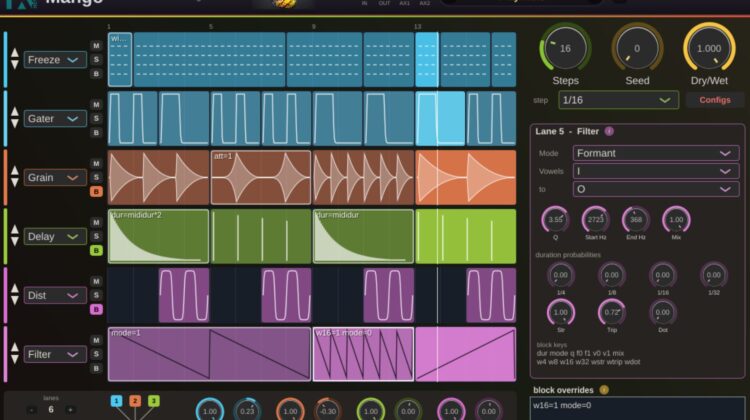Click the 1/4 duration probability knob

coord(561,275)
